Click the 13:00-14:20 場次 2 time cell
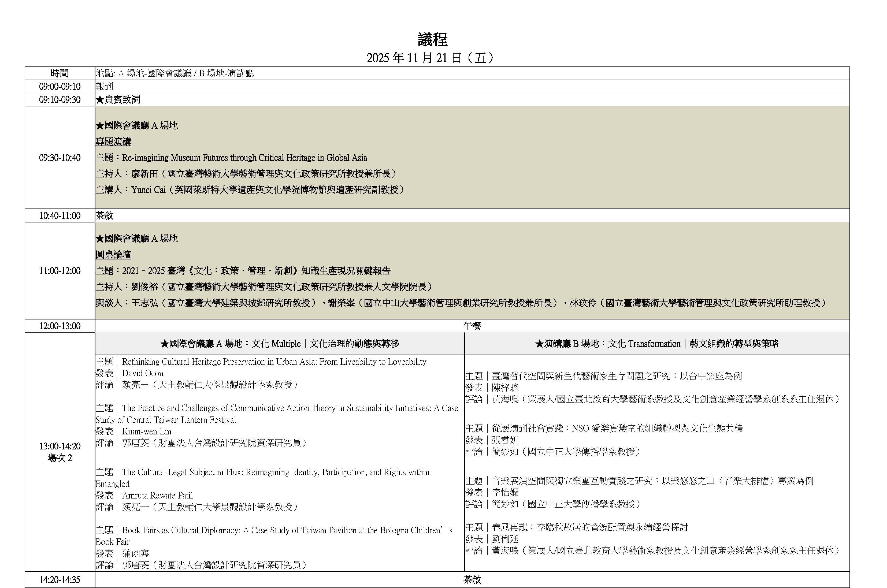Viewport: 887px width, 588px height. point(60,452)
